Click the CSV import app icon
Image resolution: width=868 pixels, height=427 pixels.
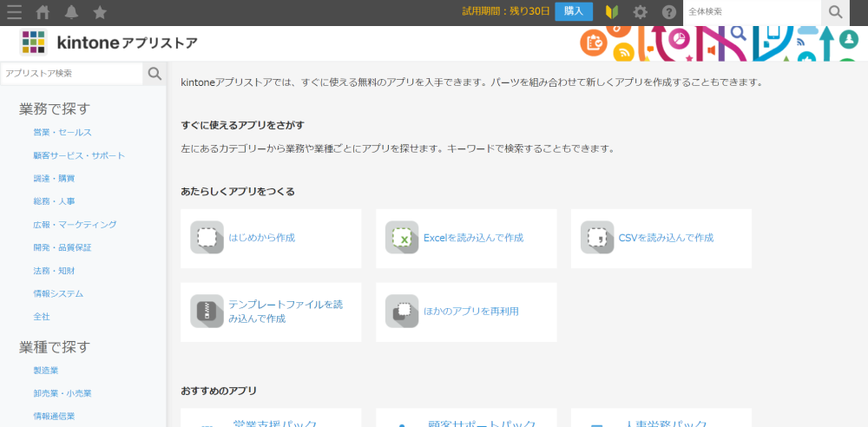pos(597,238)
